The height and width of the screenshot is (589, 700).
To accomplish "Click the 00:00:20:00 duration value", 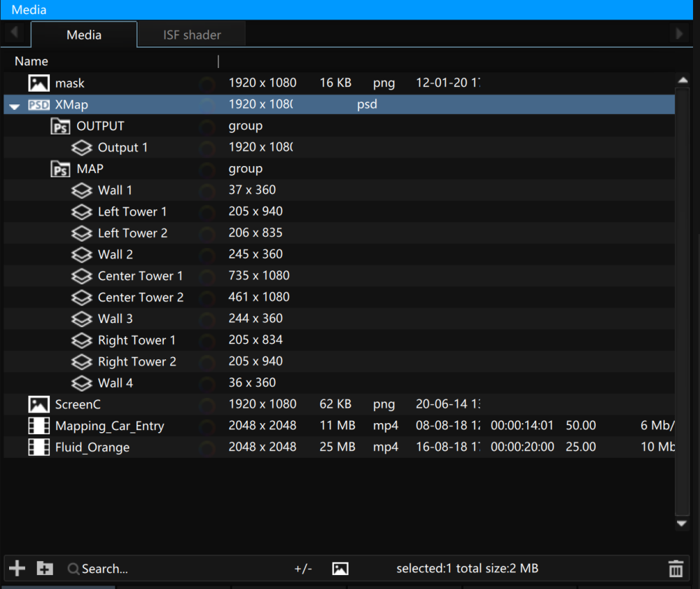I will tap(522, 447).
